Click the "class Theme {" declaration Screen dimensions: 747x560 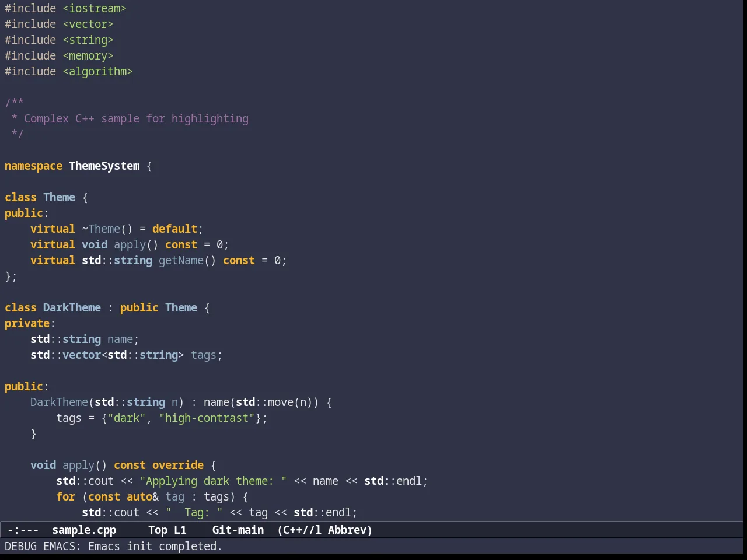click(46, 197)
